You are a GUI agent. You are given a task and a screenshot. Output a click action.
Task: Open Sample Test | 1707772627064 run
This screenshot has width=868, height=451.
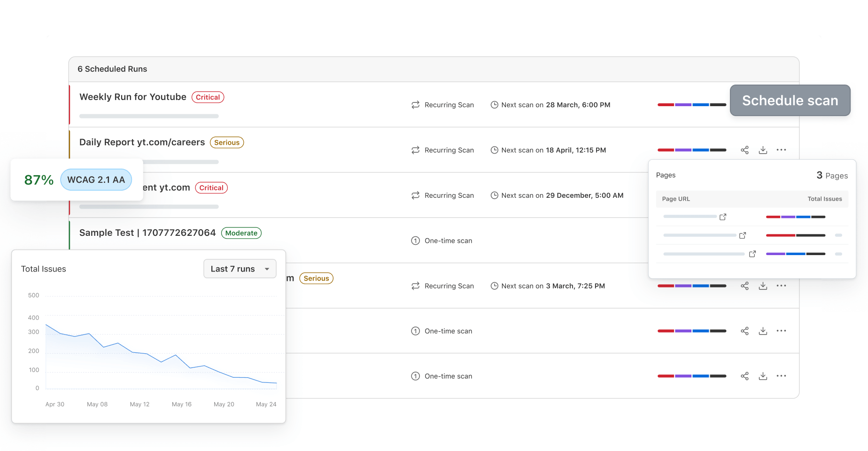[x=147, y=233]
